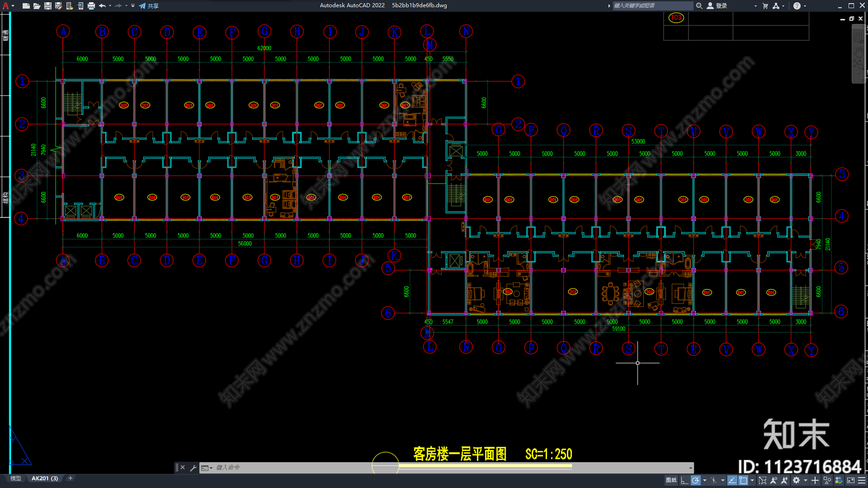Open the Undo history dropdown arrow
The image size is (868, 488).
(x=110, y=6)
